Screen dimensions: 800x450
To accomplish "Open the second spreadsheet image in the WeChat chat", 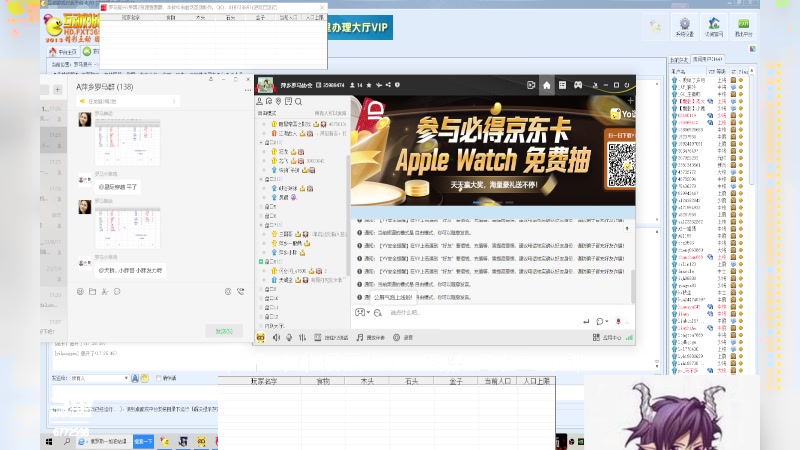I will pos(128,228).
